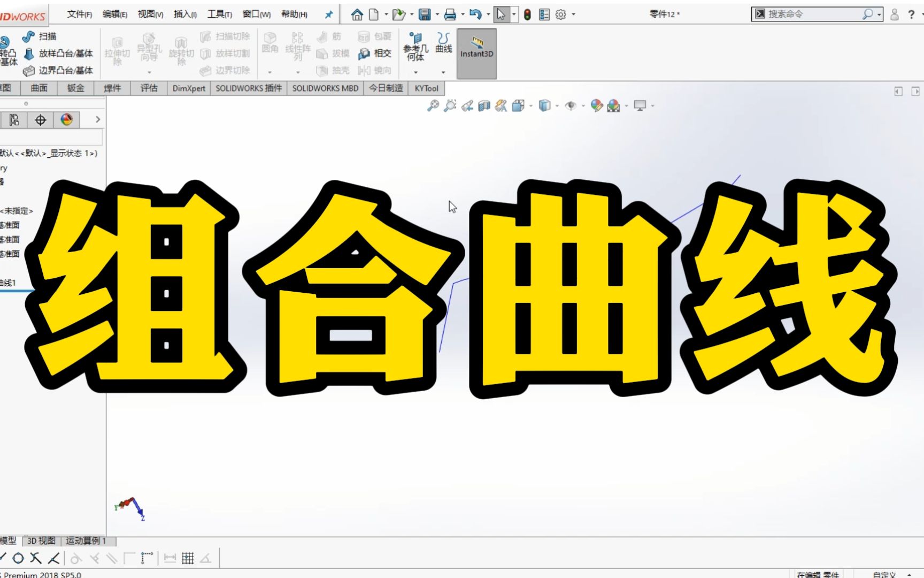The height and width of the screenshot is (578, 924).
Task: Open the SOLIDWORKS 插件 tab
Action: 249,88
